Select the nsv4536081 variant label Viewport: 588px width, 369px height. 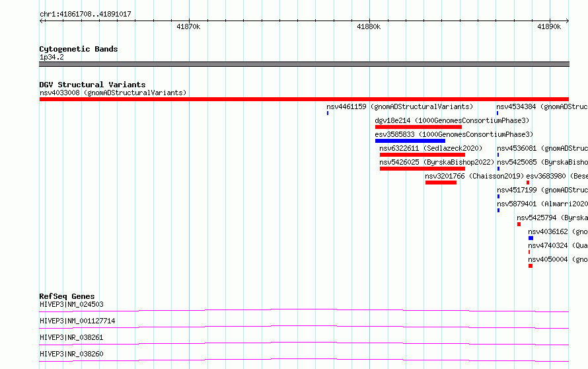(x=542, y=148)
